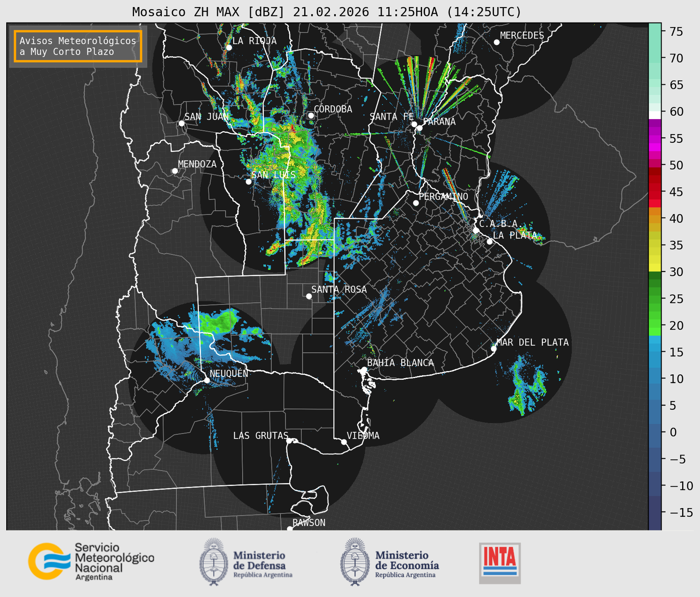
Task: Click the 60 dBZ white band on colorbar
Action: pos(655,115)
